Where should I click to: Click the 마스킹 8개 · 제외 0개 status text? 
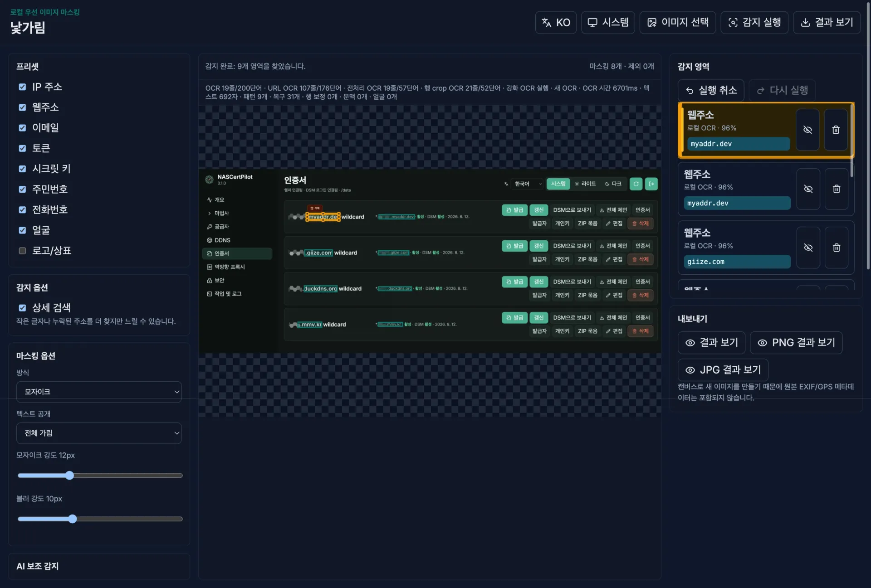click(x=621, y=66)
